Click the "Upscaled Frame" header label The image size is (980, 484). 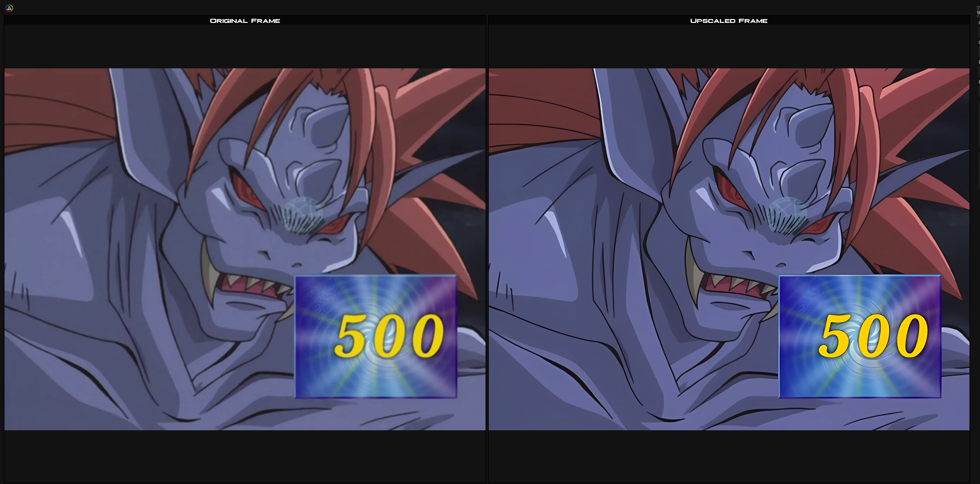[729, 21]
